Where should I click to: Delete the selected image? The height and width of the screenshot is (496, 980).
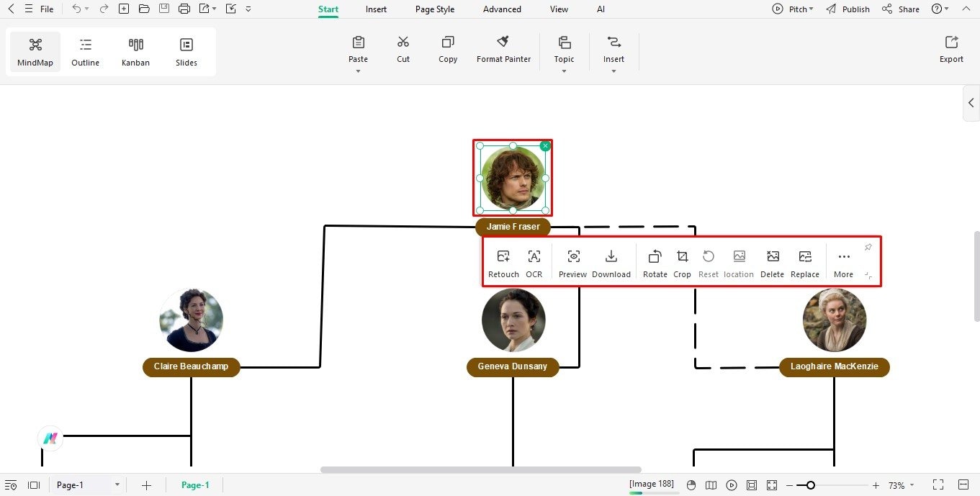pos(772,263)
